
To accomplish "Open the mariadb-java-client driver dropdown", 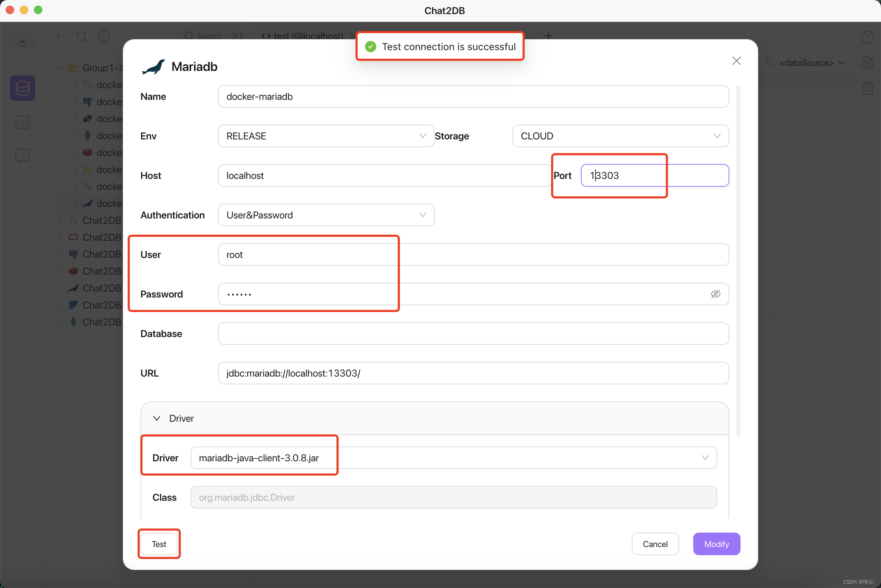I will click(454, 457).
